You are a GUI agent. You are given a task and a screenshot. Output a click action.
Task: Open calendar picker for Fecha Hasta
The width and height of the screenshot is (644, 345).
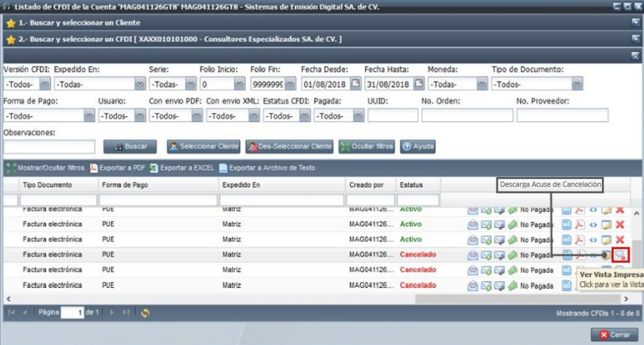pyautogui.click(x=419, y=84)
